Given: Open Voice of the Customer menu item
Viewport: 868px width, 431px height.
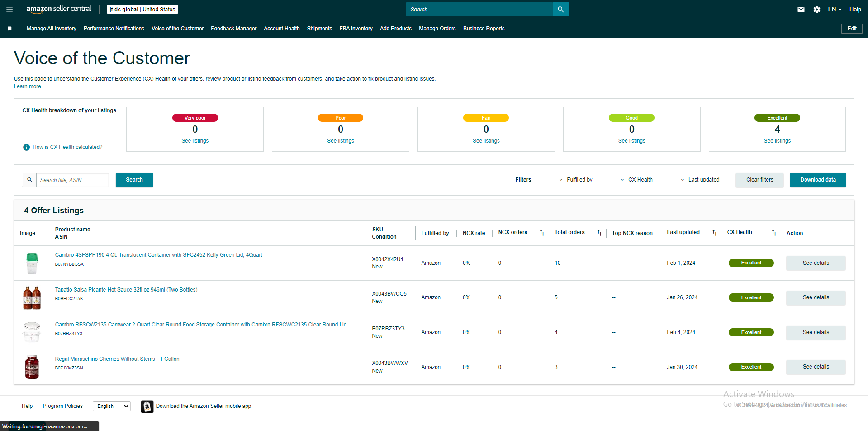Looking at the screenshot, I should (178, 29).
